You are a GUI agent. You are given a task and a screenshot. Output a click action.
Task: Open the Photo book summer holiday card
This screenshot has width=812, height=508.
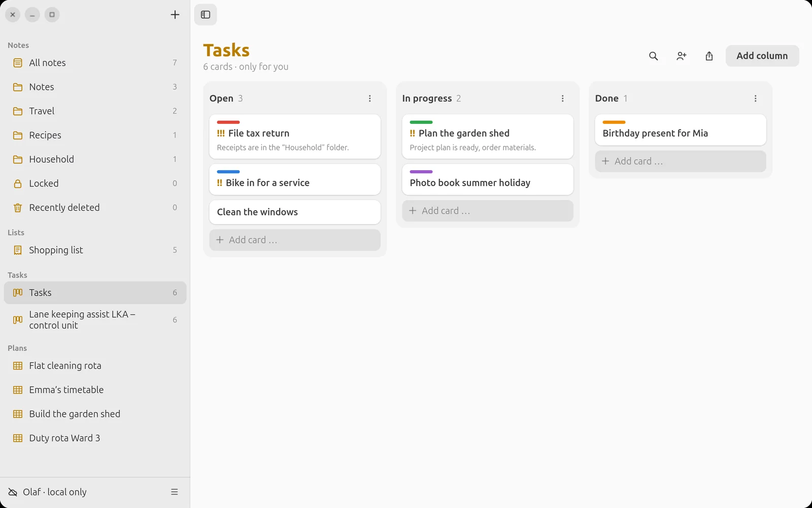coord(488,179)
